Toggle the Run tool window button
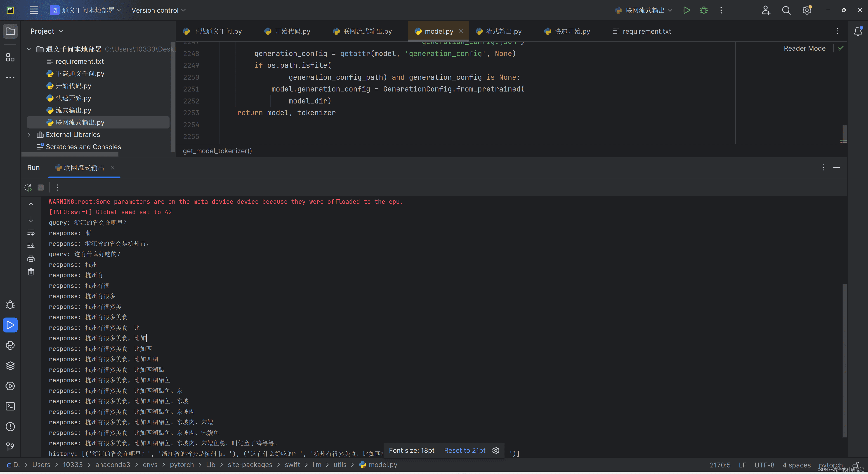This screenshot has height=474, width=868. (10, 325)
